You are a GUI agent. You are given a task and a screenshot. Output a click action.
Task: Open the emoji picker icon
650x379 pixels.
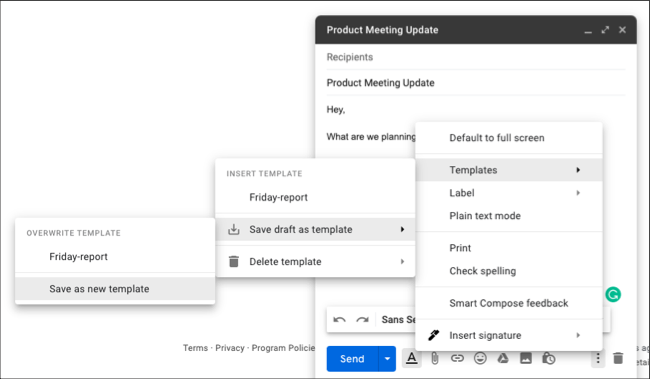coord(480,358)
